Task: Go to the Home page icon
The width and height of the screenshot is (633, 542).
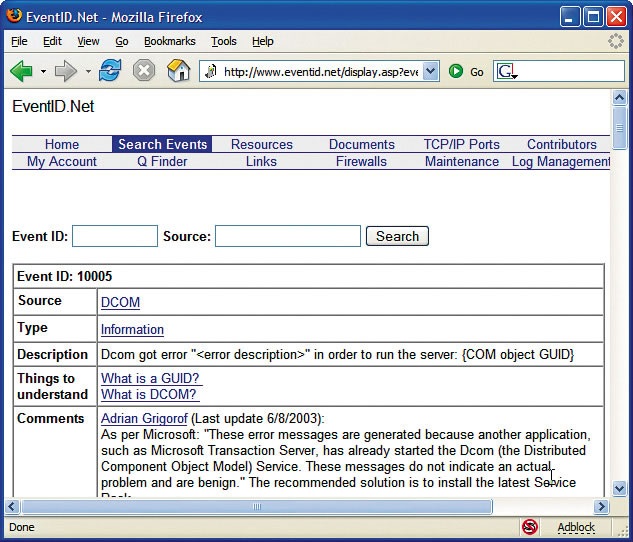Action: 178,71
